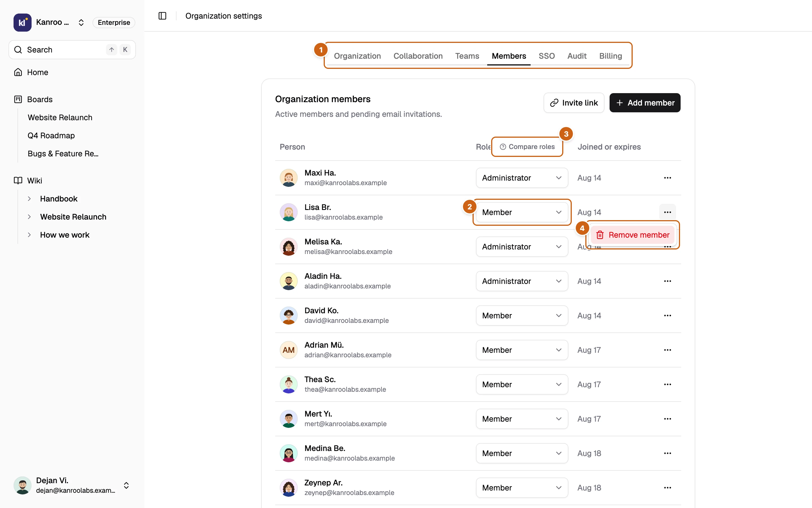Switch to the Billing tab
The width and height of the screenshot is (812, 508).
click(x=610, y=56)
